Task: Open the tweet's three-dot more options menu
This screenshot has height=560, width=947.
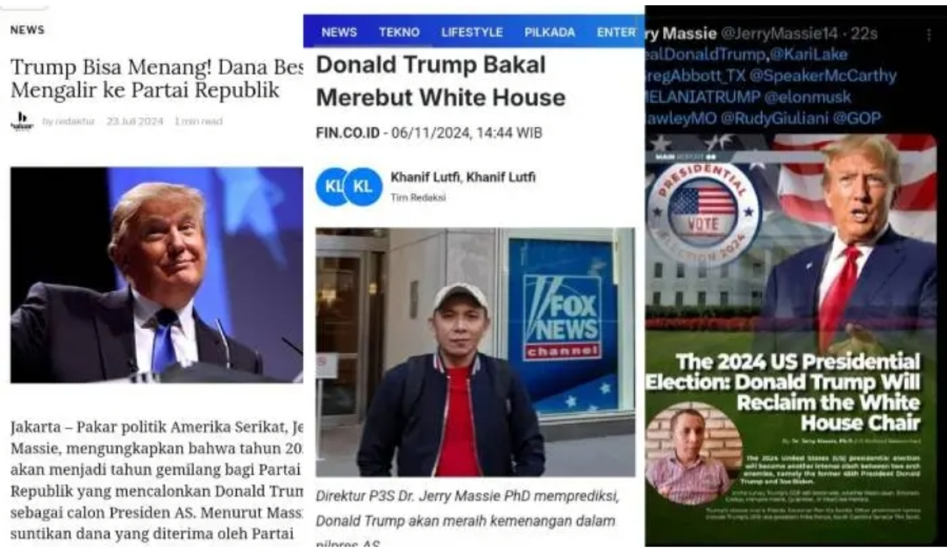Action: tap(929, 34)
